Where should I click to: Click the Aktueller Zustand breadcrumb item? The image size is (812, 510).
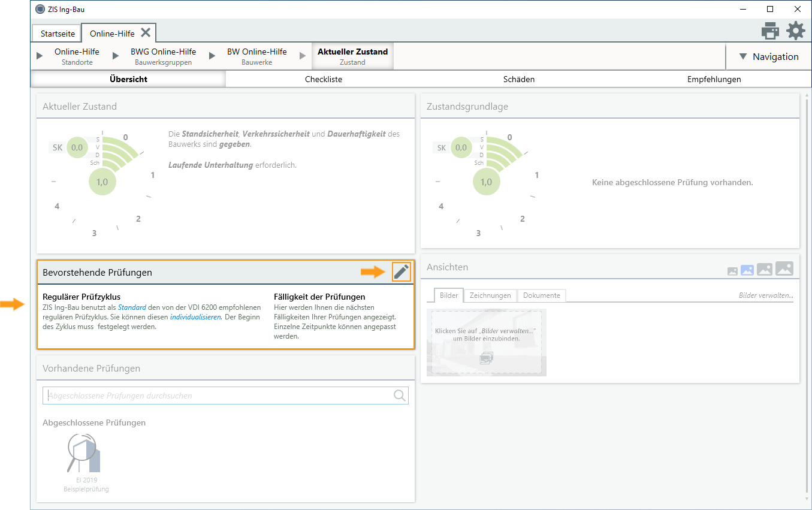(x=352, y=56)
